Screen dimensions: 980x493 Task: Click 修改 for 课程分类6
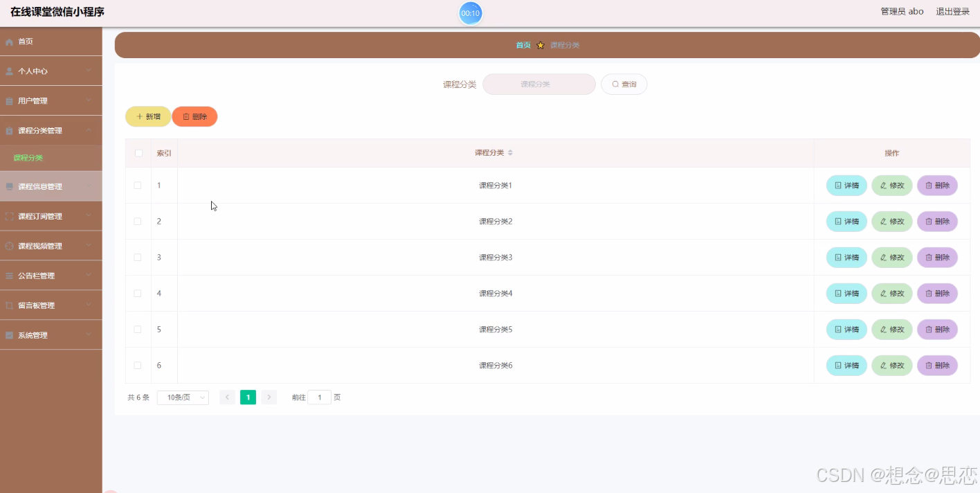click(892, 366)
